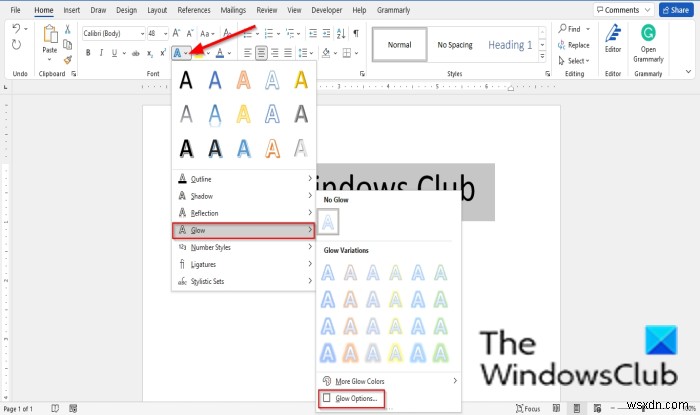Open the File menu

15,10
